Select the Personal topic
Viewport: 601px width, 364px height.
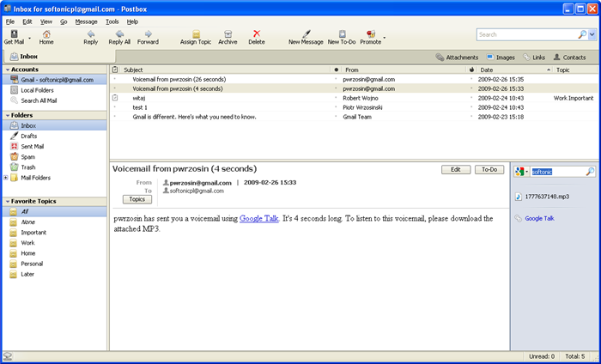(54, 264)
